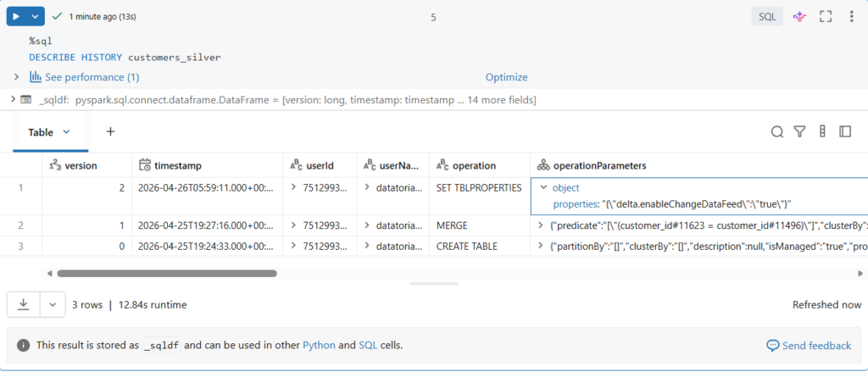Open the Databricks Assistant sparkle icon
The width and height of the screenshot is (868, 372).
(x=798, y=16)
